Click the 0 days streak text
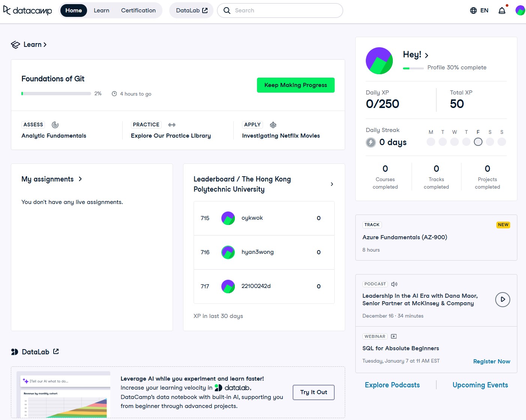This screenshot has height=420, width=526. click(x=393, y=142)
